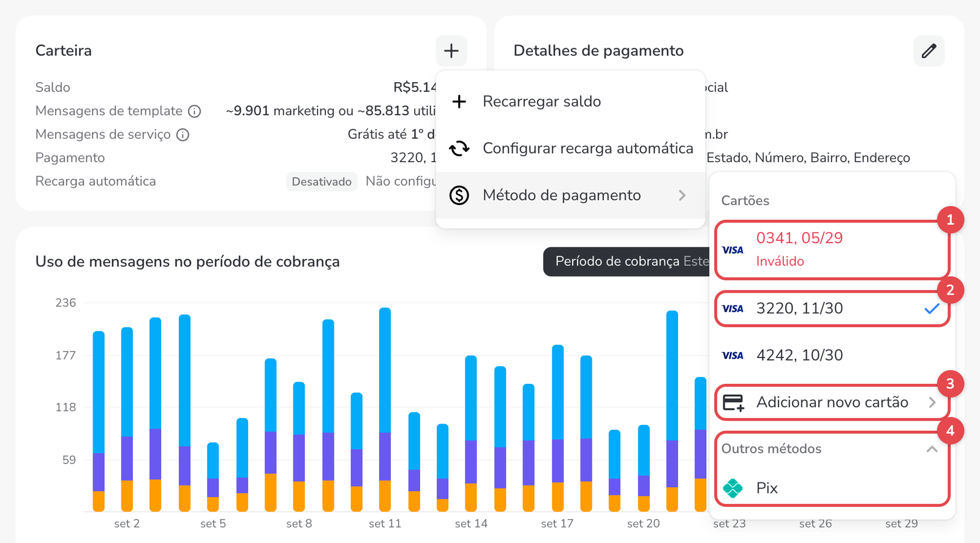Click the 'set 14' axis label
Screen dimensions: 980x543
click(x=471, y=523)
